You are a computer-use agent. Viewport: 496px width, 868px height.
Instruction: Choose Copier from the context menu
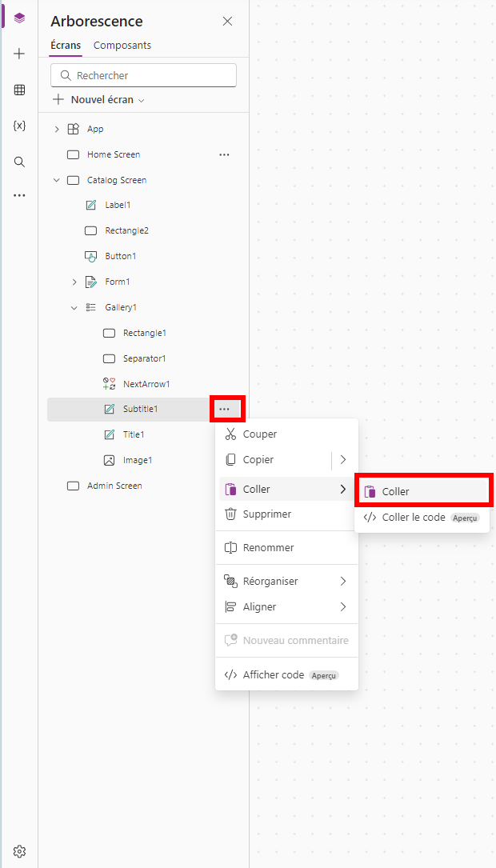pyautogui.click(x=274, y=460)
